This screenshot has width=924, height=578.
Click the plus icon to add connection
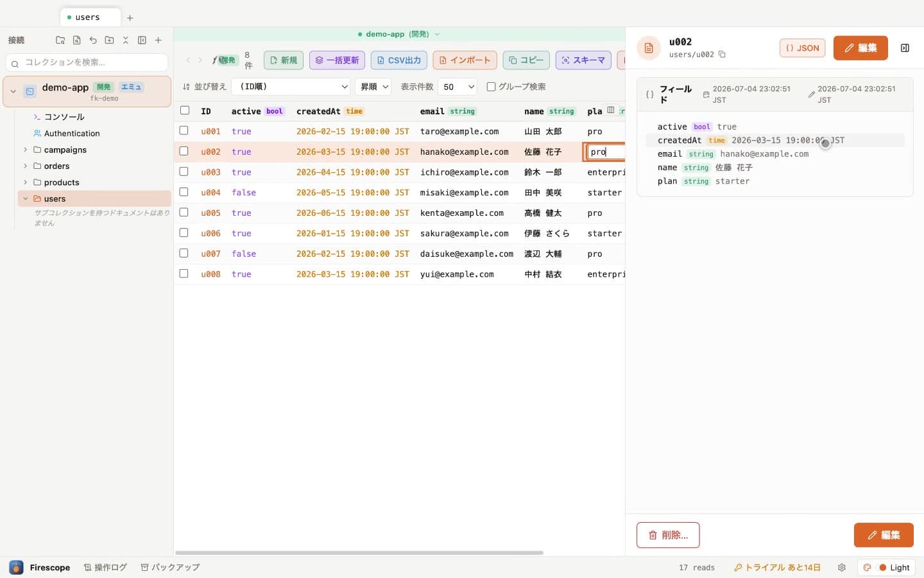click(x=158, y=40)
